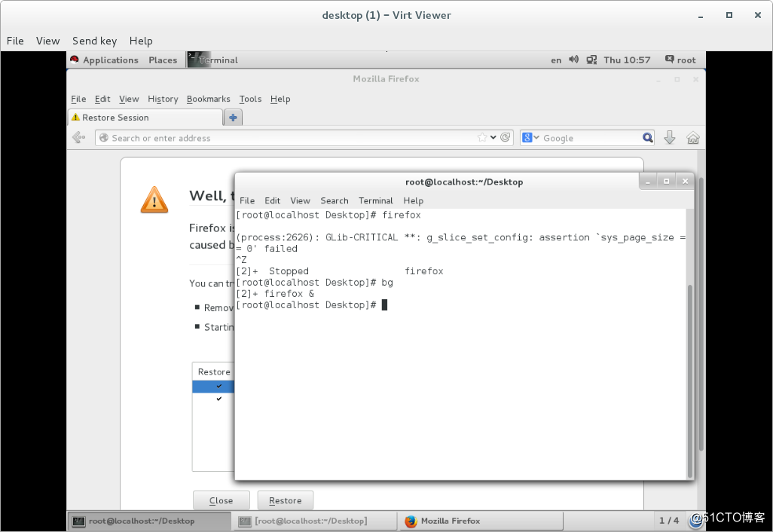Open GNOME Places menu
This screenshot has height=532, width=773.
[x=163, y=60]
